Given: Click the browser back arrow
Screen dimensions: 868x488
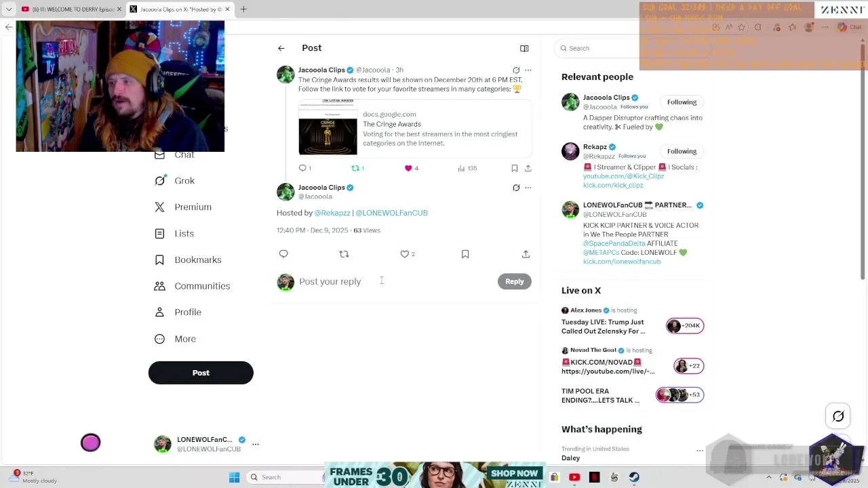Looking at the screenshot, I should coord(8,27).
